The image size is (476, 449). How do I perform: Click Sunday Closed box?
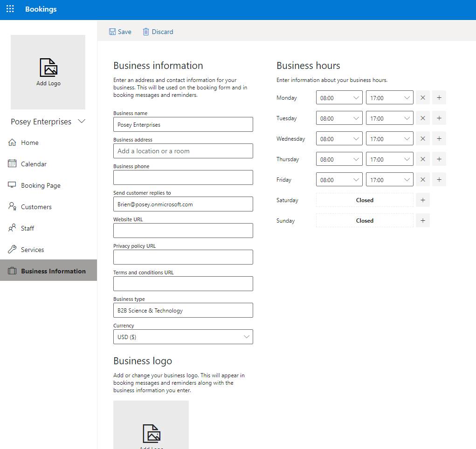coord(365,221)
